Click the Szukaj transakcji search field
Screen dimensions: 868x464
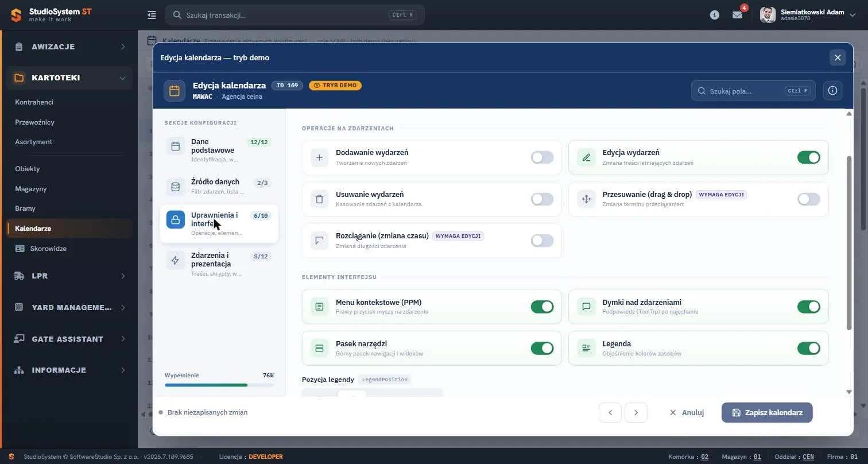(x=295, y=15)
